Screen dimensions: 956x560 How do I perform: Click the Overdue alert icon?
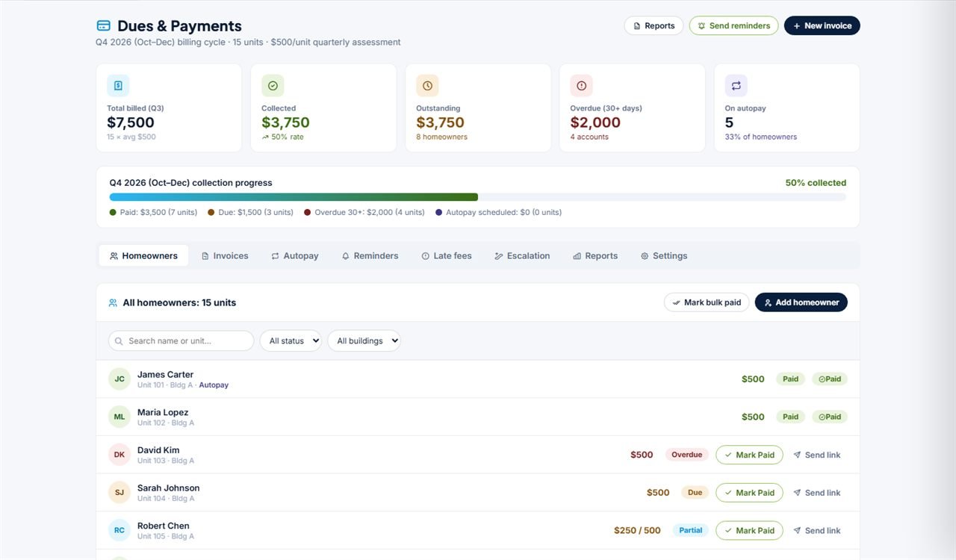tap(581, 86)
